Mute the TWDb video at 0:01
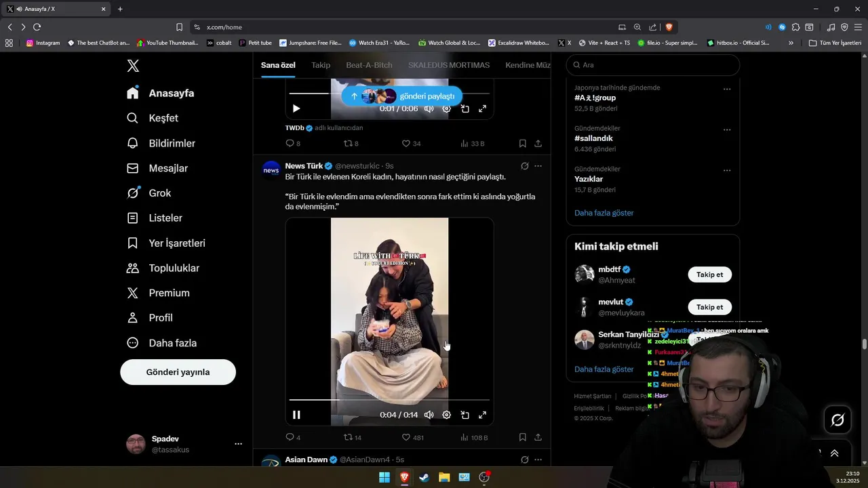Screen dimensions: 868x488 point(429,108)
